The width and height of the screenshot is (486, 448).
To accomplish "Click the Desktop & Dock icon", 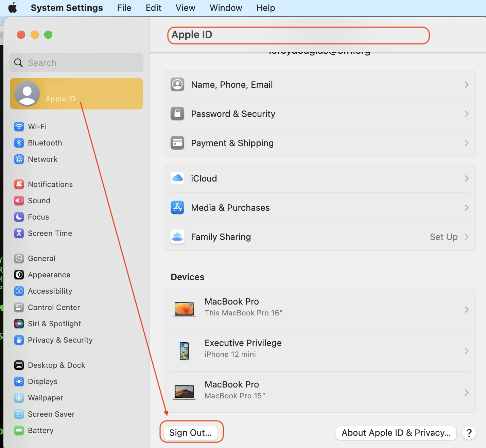I will click(19, 365).
